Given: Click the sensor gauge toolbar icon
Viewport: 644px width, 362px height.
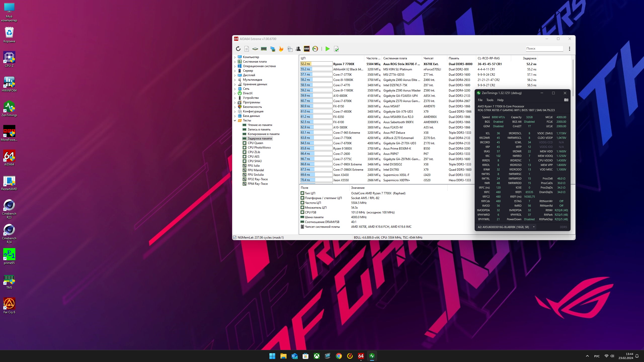Looking at the screenshot, I should [315, 49].
